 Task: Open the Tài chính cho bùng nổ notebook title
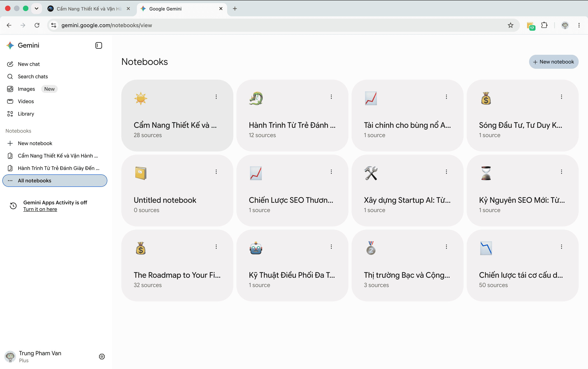pos(407,125)
